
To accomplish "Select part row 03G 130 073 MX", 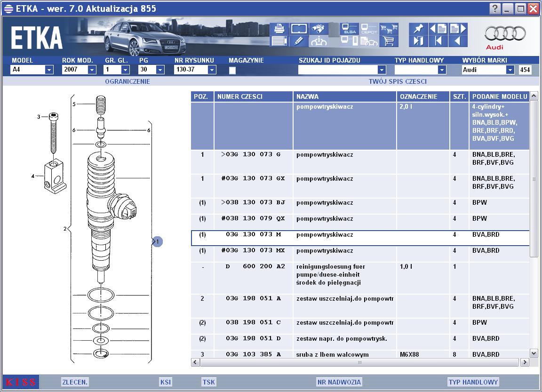I will [x=360, y=254].
